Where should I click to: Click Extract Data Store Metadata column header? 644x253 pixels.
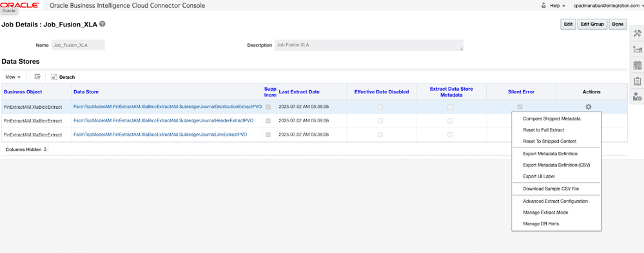[x=451, y=91]
